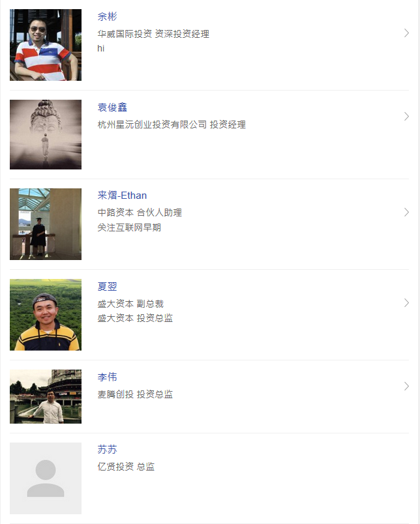Open the arrow chevron on 余彬's row
Screen dimensions: 420x524
(x=406, y=33)
